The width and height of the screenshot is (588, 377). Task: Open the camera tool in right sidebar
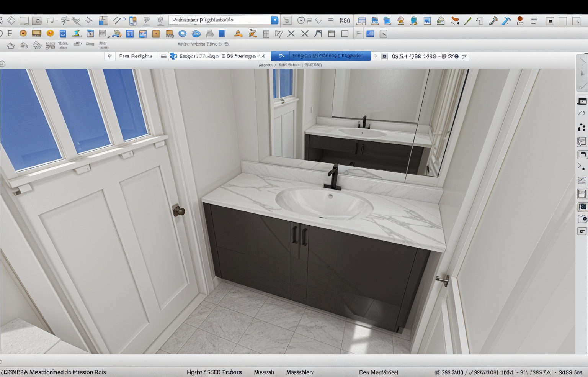coord(582,219)
